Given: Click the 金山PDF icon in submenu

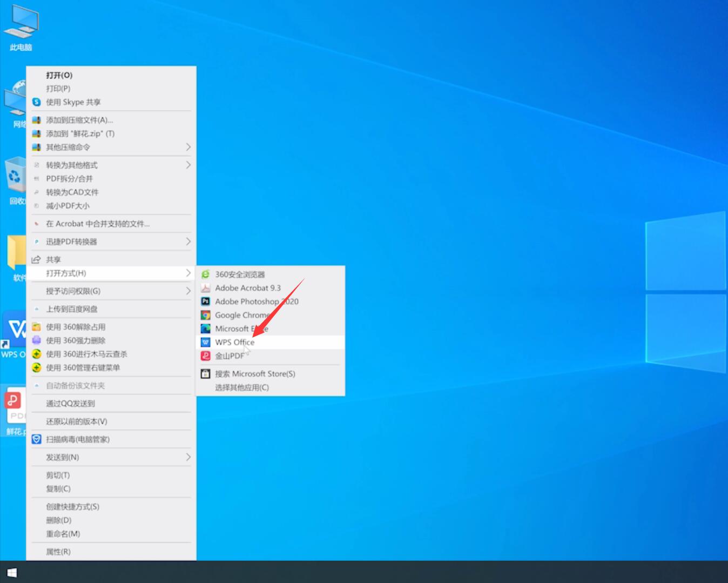Looking at the screenshot, I should [x=205, y=356].
